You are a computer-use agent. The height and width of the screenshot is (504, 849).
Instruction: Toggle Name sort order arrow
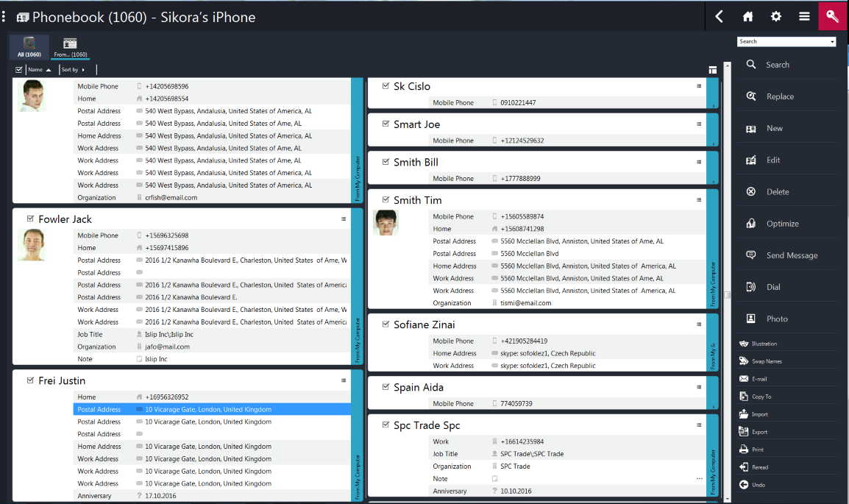click(49, 70)
